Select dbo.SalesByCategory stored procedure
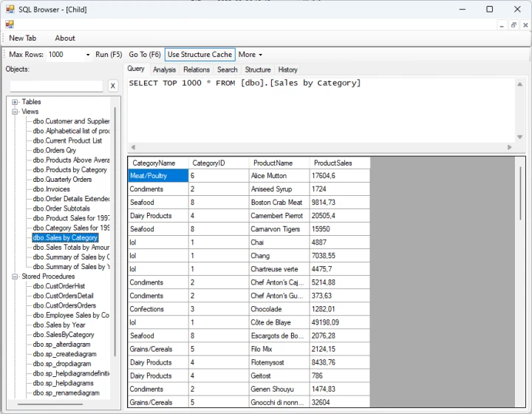The height and width of the screenshot is (414, 532). point(64,335)
